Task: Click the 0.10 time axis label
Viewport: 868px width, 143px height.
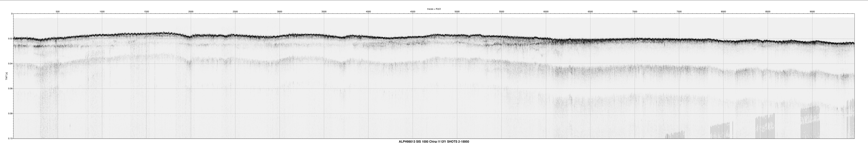Action: point(10,138)
